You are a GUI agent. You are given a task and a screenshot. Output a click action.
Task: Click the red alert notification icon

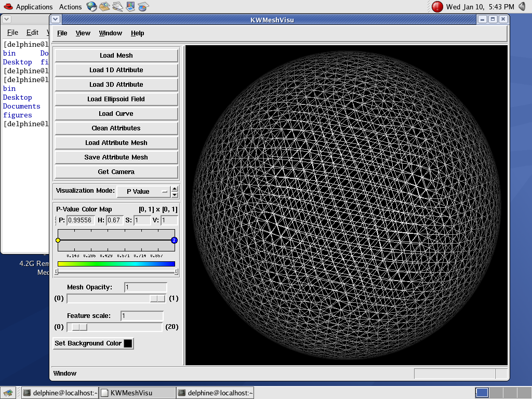(x=437, y=7)
